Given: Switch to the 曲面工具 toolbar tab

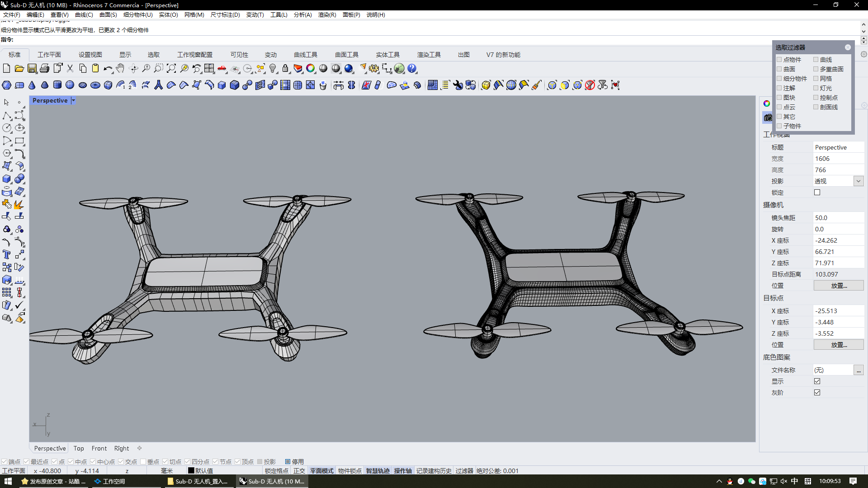Looking at the screenshot, I should [346, 55].
